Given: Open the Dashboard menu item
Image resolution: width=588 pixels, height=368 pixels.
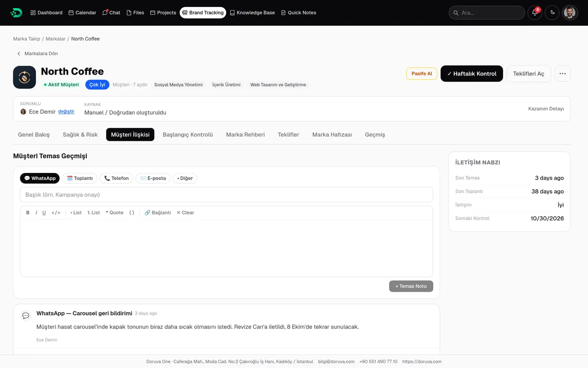Looking at the screenshot, I should 46,12.
